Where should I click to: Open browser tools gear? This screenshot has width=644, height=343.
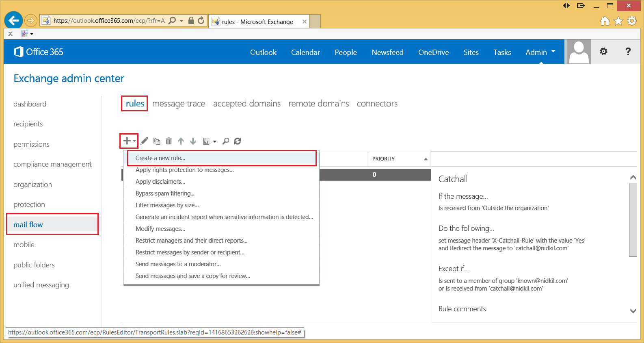pyautogui.click(x=632, y=21)
